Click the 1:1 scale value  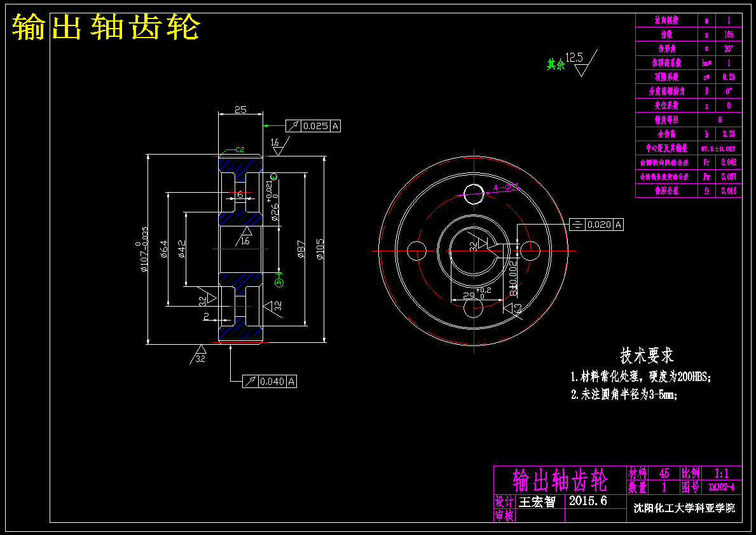point(721,473)
